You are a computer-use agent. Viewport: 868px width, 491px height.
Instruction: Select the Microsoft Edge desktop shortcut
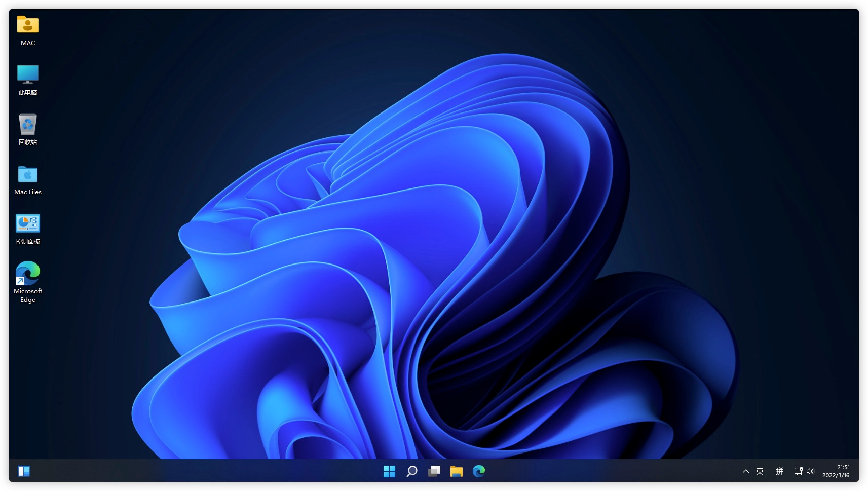coord(28,273)
